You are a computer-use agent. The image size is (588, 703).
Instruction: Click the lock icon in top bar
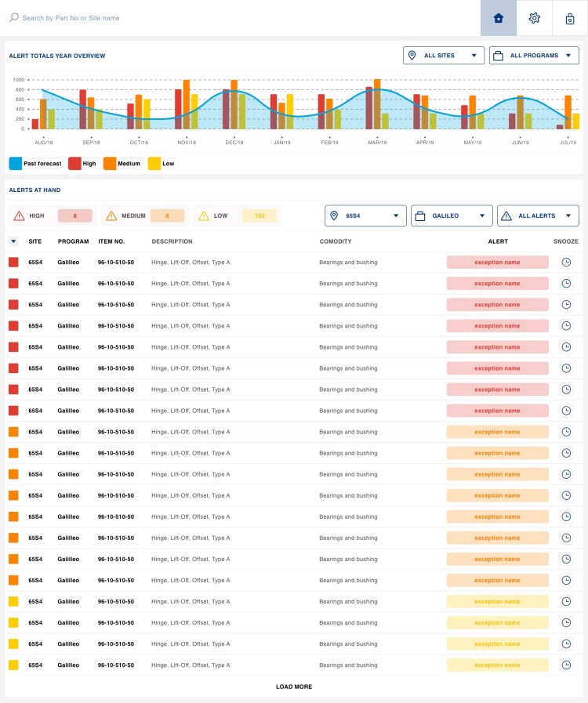pos(570,18)
